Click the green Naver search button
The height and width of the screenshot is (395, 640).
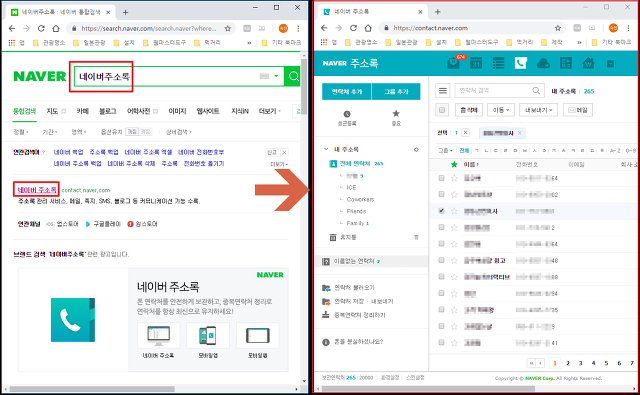(x=293, y=76)
